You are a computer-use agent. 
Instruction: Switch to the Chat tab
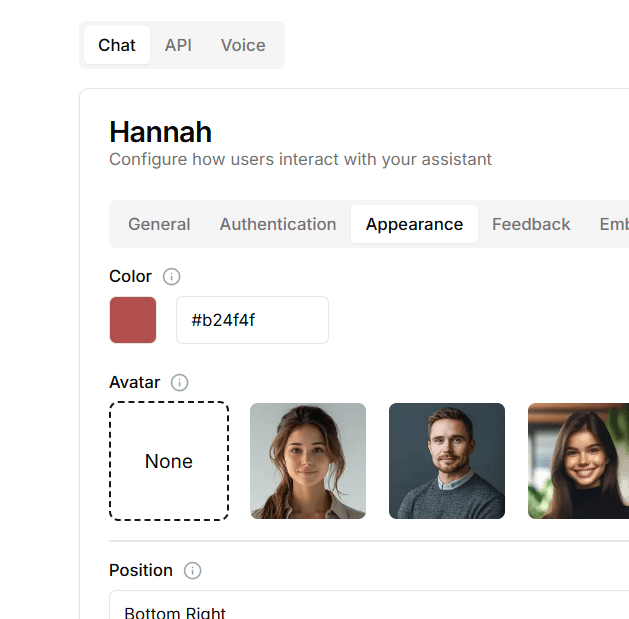click(117, 46)
